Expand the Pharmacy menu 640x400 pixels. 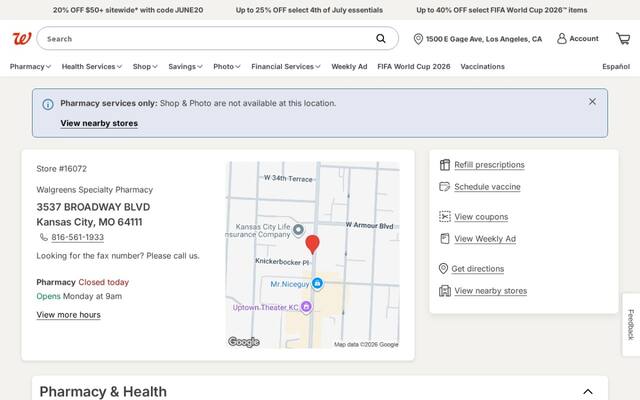pos(30,67)
